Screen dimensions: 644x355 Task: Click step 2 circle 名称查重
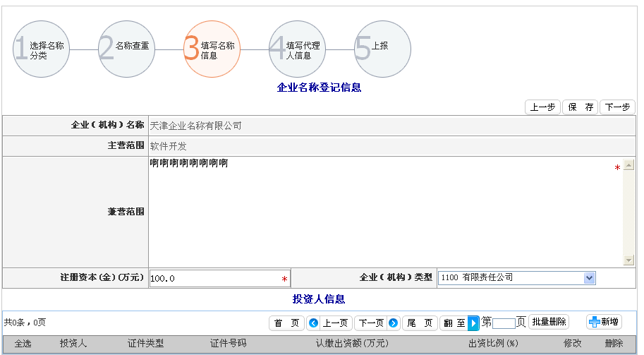[x=127, y=49]
